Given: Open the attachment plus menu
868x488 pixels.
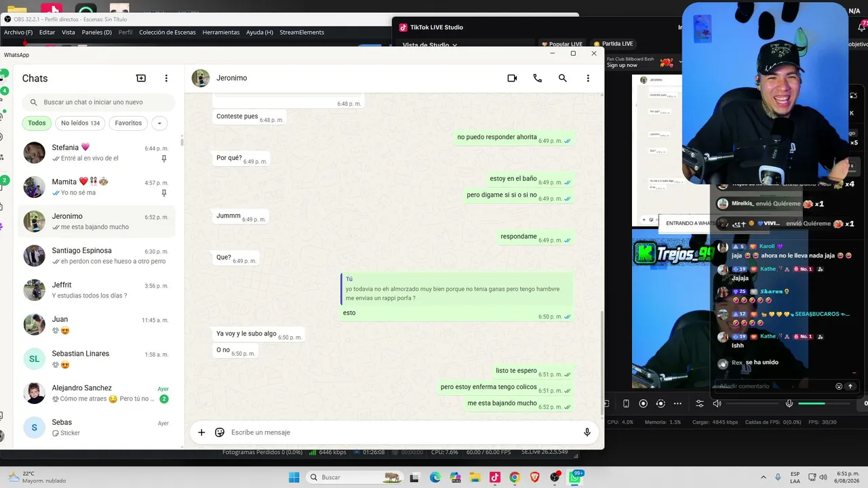Looking at the screenshot, I should 201,432.
